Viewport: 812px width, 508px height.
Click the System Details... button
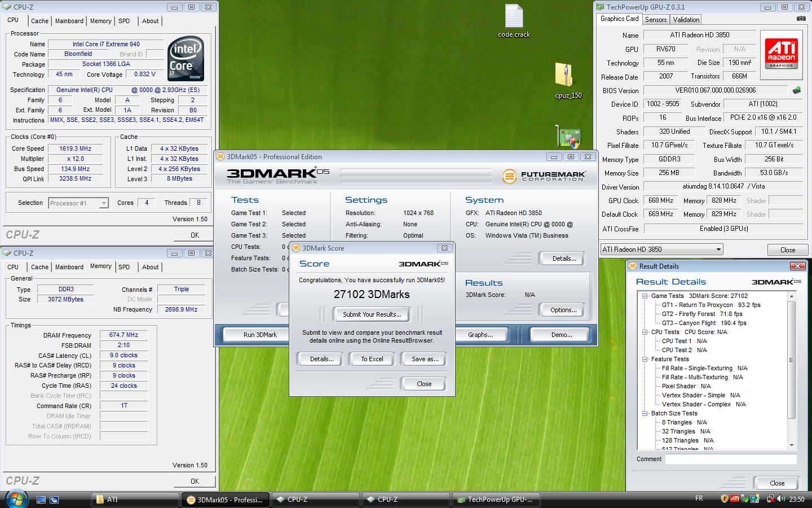tap(564, 259)
